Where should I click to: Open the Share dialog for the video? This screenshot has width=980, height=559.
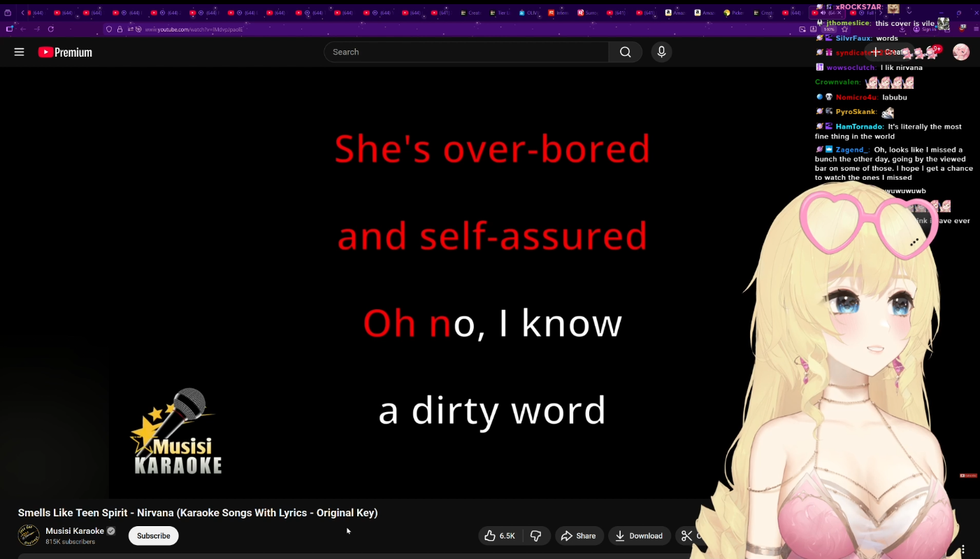[579, 536]
